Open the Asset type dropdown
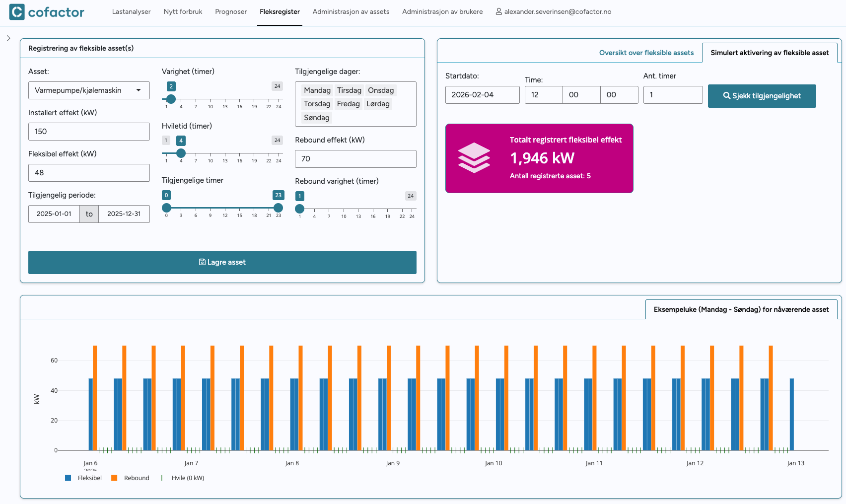The image size is (846, 504). (x=89, y=90)
